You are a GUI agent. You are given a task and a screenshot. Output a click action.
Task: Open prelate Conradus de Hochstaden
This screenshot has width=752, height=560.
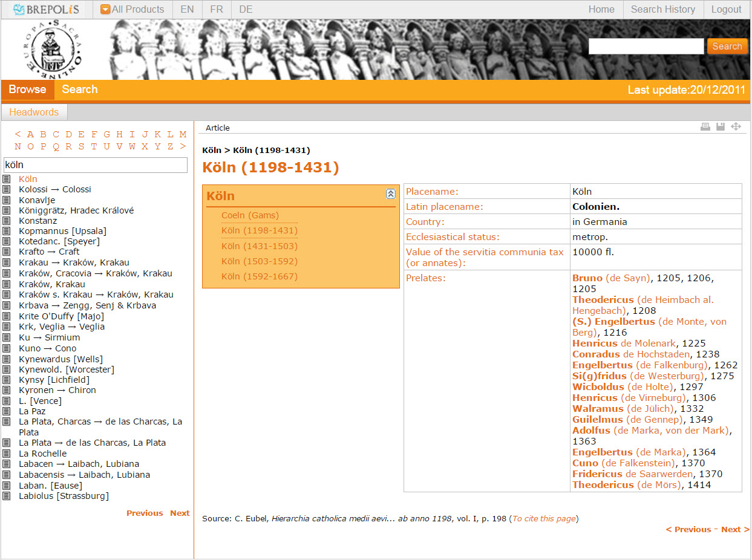630,354
